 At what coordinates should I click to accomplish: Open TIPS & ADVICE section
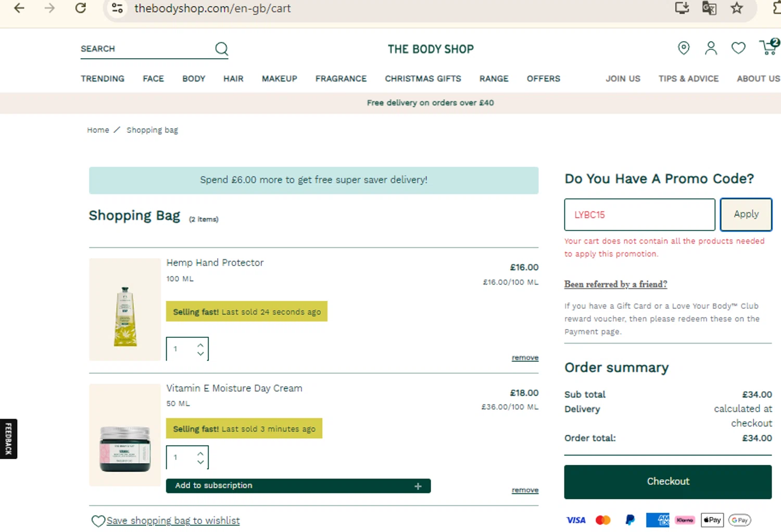[688, 79]
